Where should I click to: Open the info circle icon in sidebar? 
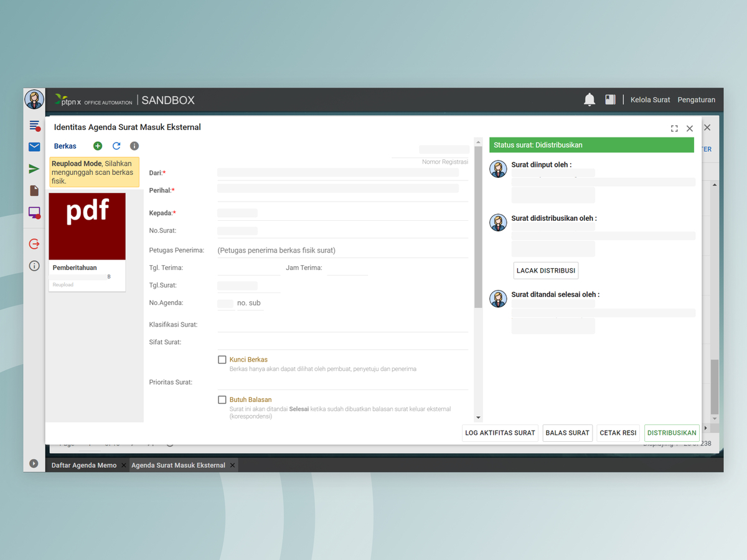(x=34, y=266)
